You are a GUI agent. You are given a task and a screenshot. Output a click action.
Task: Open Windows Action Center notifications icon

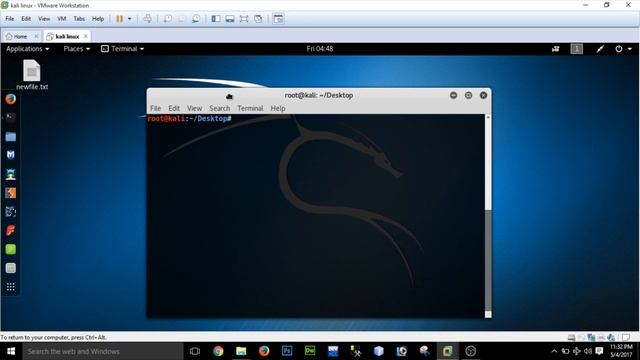click(x=599, y=351)
